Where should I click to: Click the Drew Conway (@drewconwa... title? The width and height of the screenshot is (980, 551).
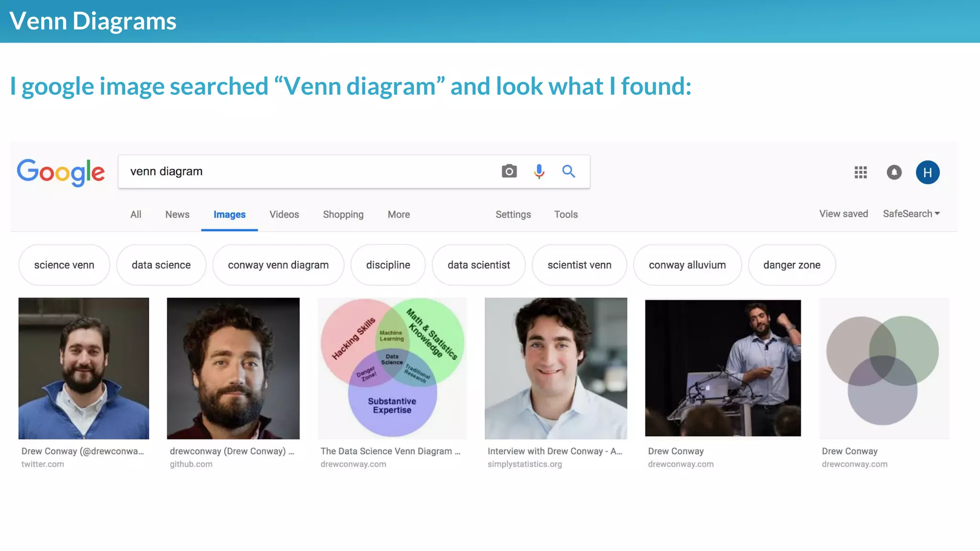[83, 451]
